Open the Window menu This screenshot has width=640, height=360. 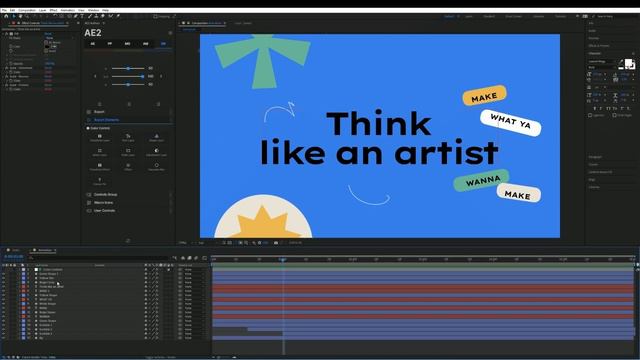93,10
